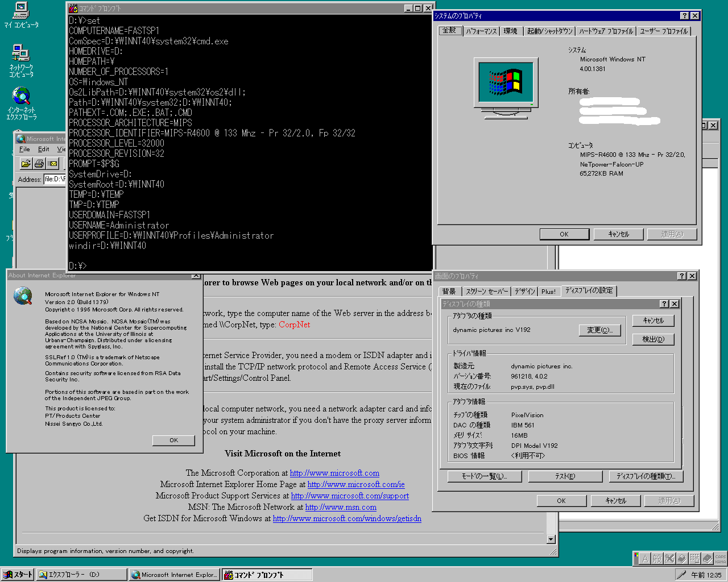
Task: Click the IME toolbar colored grip handle
Action: tap(636, 559)
